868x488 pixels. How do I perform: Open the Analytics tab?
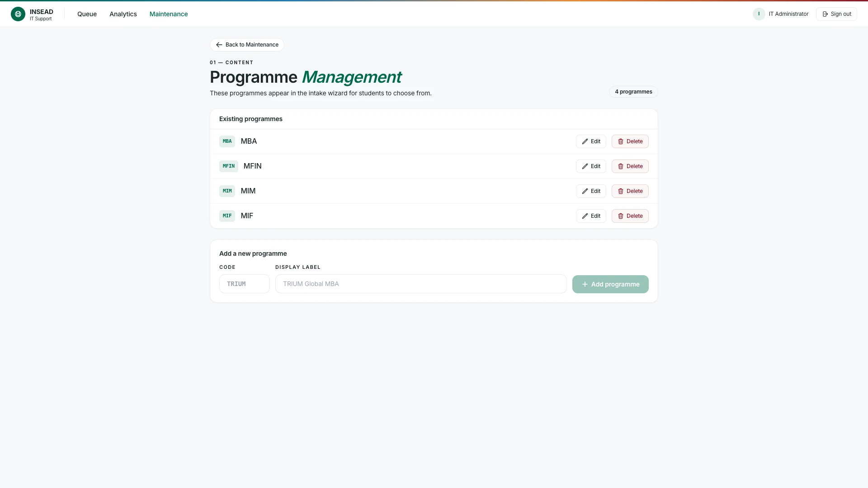[x=123, y=14]
